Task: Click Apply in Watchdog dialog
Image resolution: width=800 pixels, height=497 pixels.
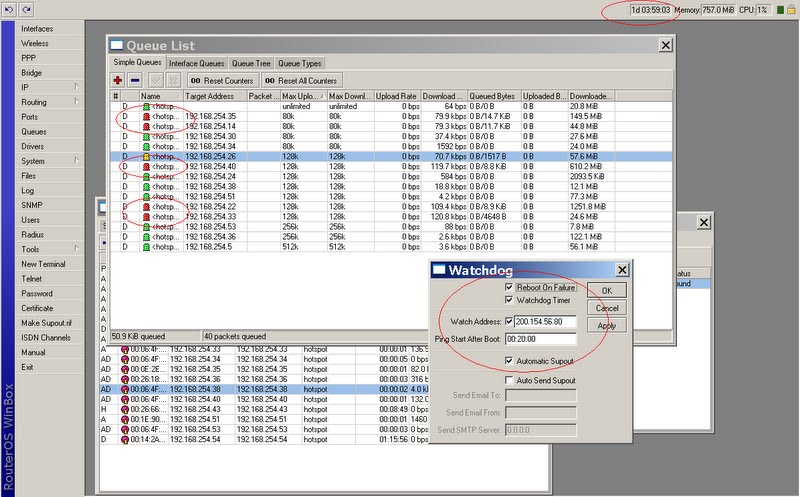Action: pyautogui.click(x=607, y=326)
